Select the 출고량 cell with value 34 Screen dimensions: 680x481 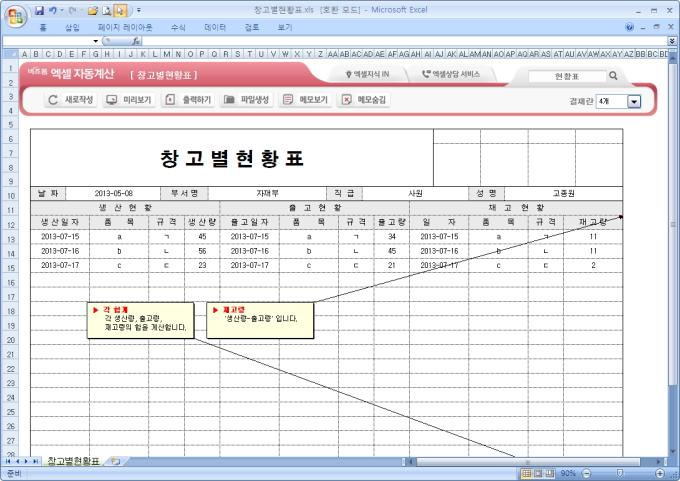392,237
